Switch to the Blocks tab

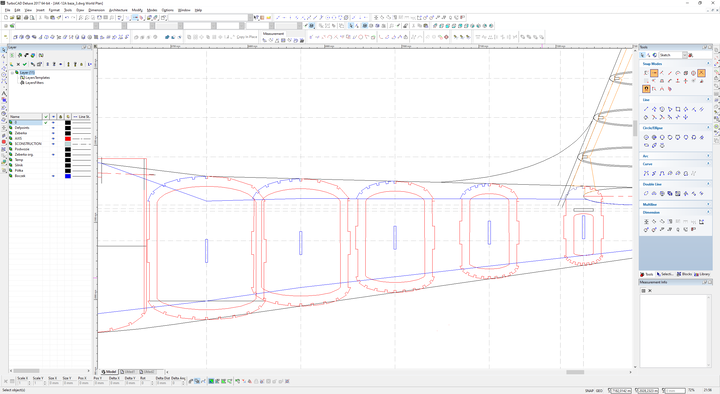[685, 274]
